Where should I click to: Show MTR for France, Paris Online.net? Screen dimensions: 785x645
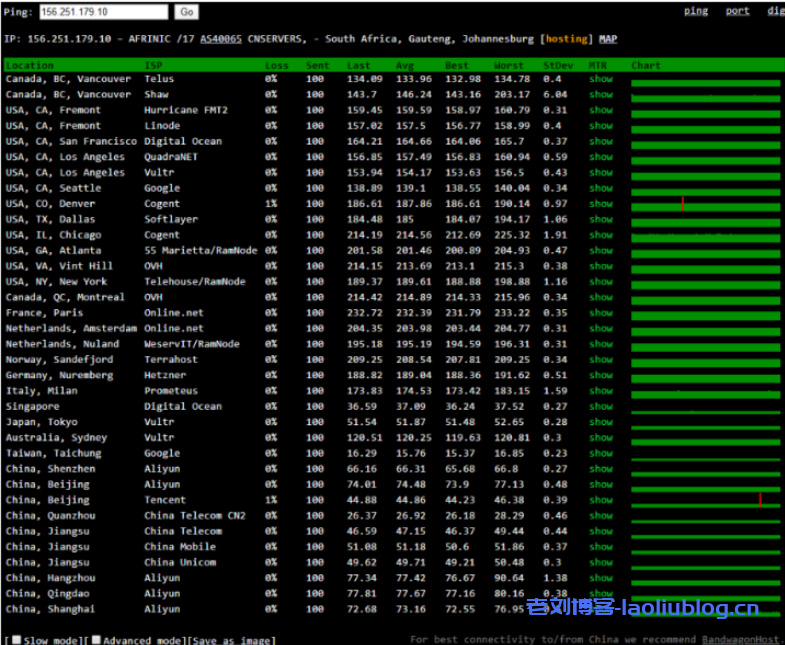pos(600,313)
